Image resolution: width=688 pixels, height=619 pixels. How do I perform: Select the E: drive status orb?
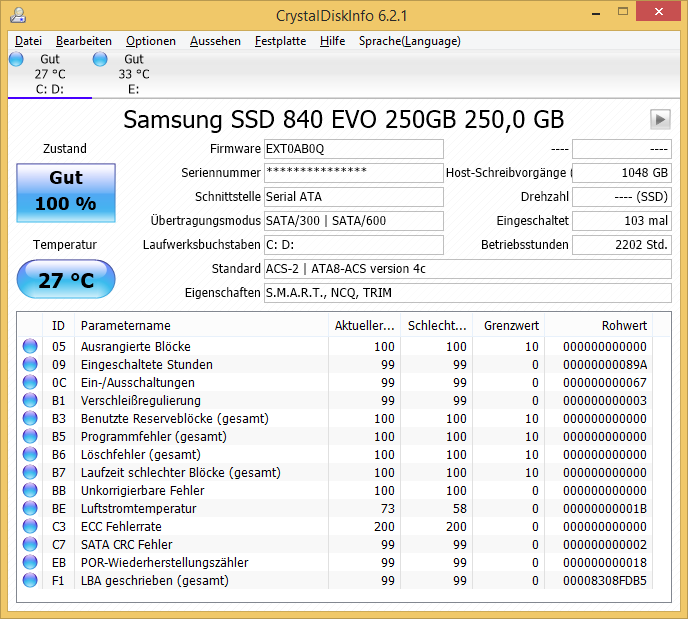click(100, 59)
